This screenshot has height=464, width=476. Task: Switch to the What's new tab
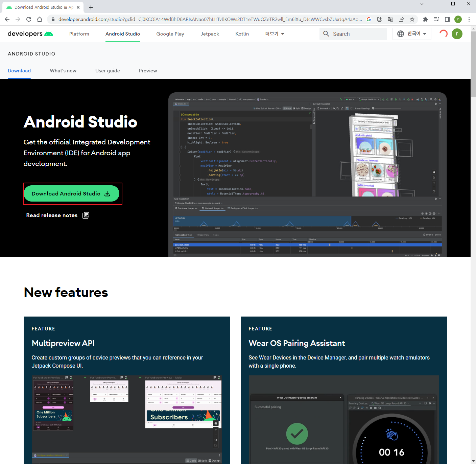pyautogui.click(x=63, y=71)
